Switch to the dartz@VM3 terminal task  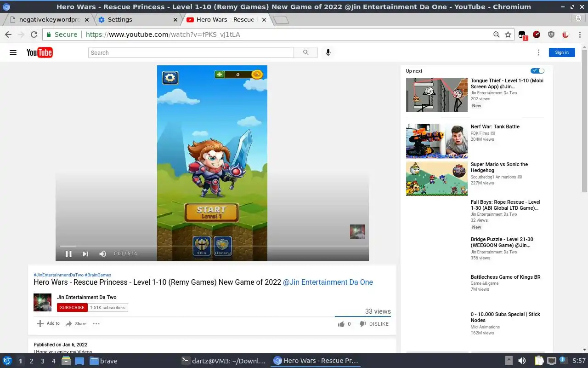click(x=224, y=361)
